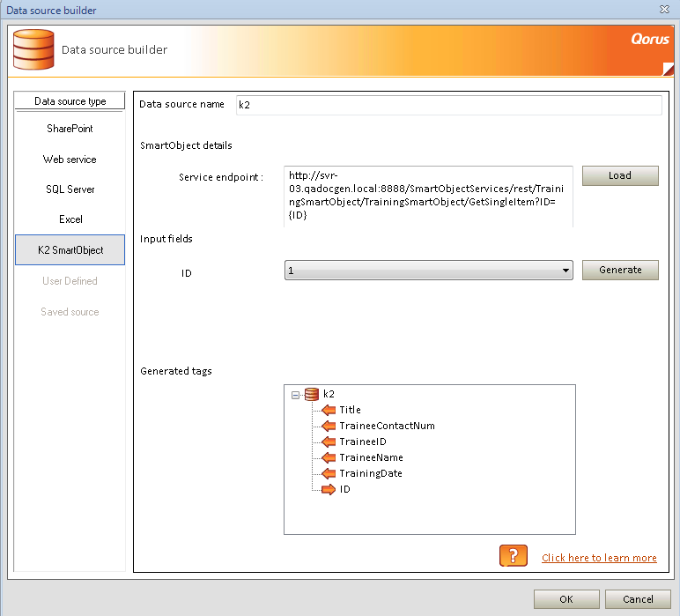Click the SmartObject details label
Screen dimensions: 680x616
click(186, 145)
